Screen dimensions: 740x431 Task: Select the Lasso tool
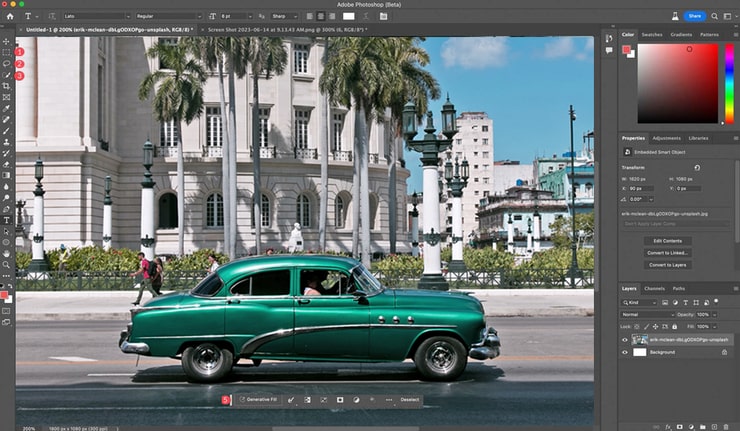point(6,64)
